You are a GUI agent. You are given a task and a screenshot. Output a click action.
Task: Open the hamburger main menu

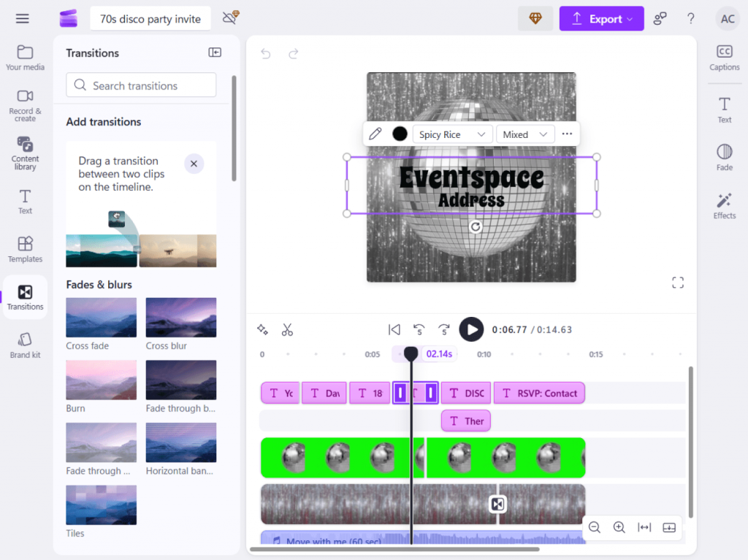pyautogui.click(x=23, y=18)
